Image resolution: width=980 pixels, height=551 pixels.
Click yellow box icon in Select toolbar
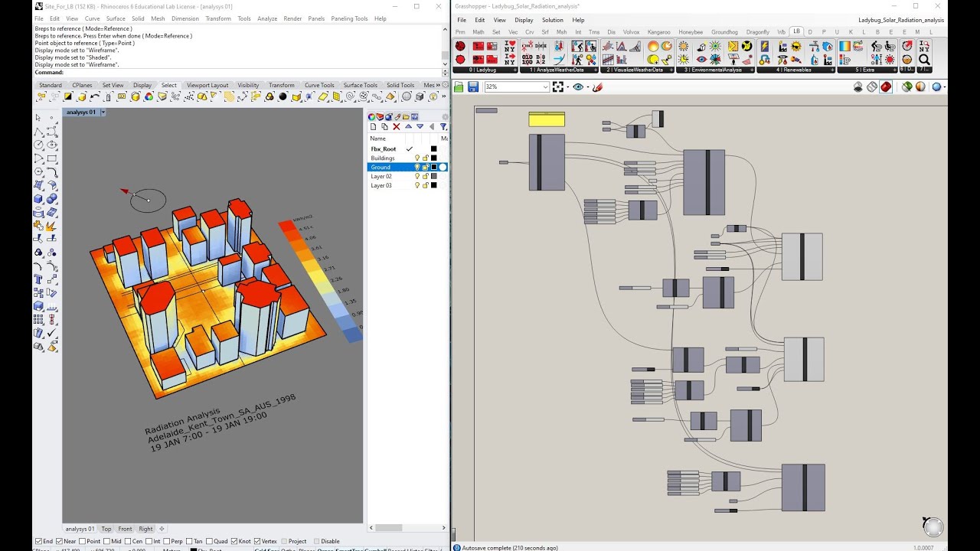[x=136, y=97]
